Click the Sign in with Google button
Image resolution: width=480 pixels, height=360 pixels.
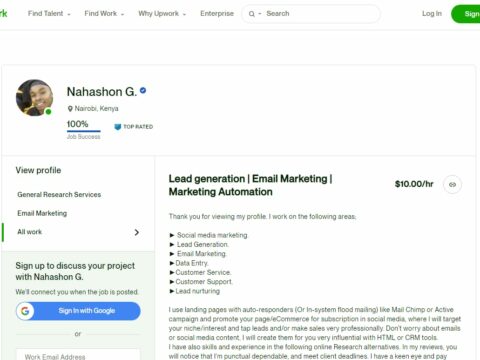coord(78,311)
